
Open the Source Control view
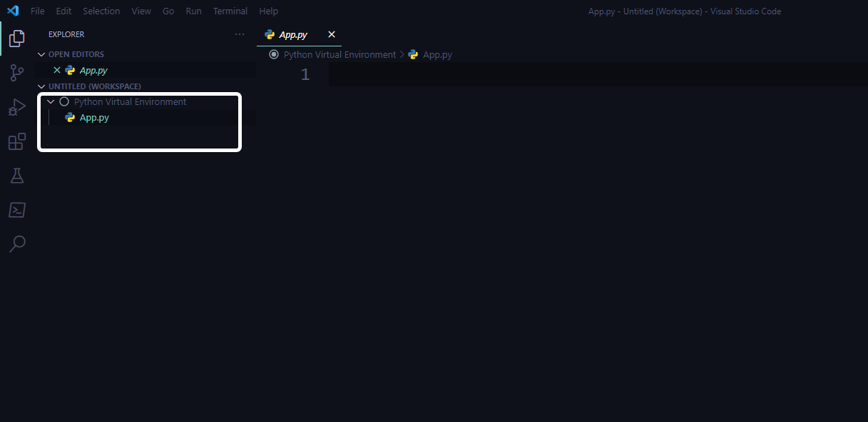[x=17, y=73]
